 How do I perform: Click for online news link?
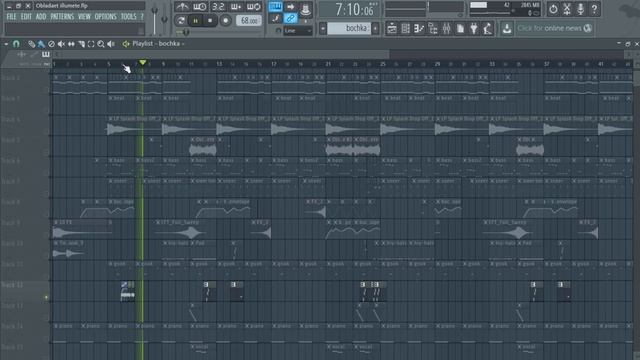click(554, 28)
